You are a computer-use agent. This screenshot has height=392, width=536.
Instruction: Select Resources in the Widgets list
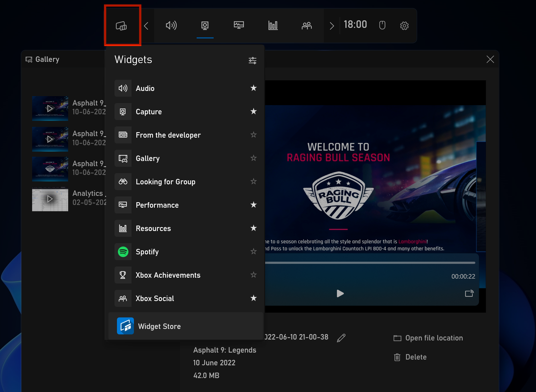pyautogui.click(x=186, y=228)
